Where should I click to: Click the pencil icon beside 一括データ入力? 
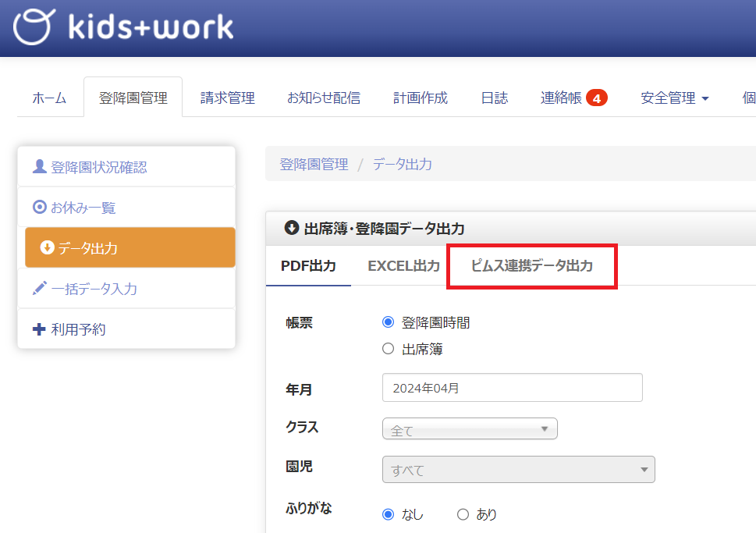[x=39, y=288]
